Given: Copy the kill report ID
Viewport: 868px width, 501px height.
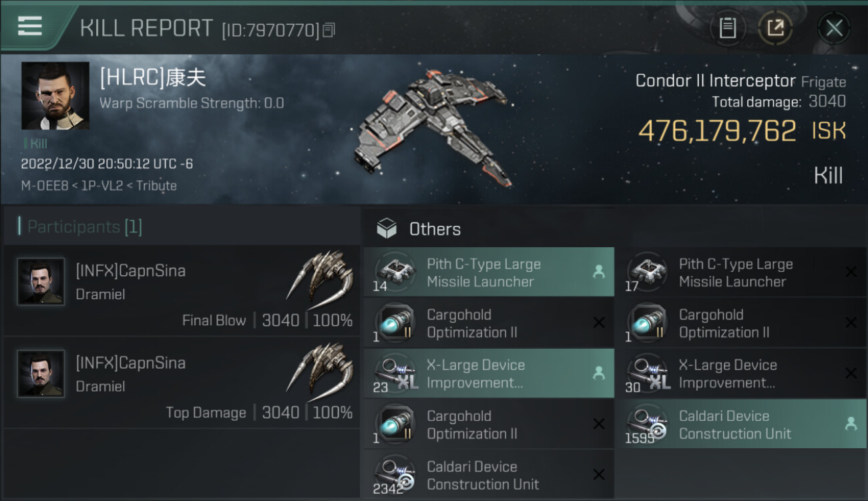Looking at the screenshot, I should (329, 30).
